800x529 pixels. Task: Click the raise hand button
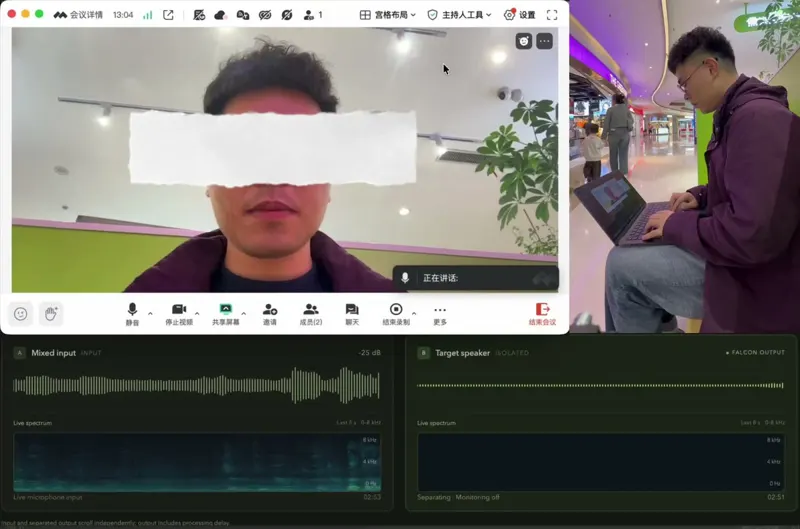51,314
